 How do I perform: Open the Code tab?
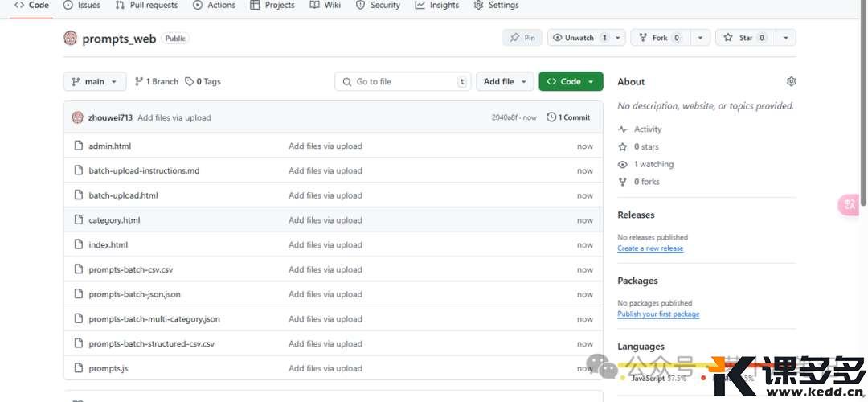[x=31, y=5]
